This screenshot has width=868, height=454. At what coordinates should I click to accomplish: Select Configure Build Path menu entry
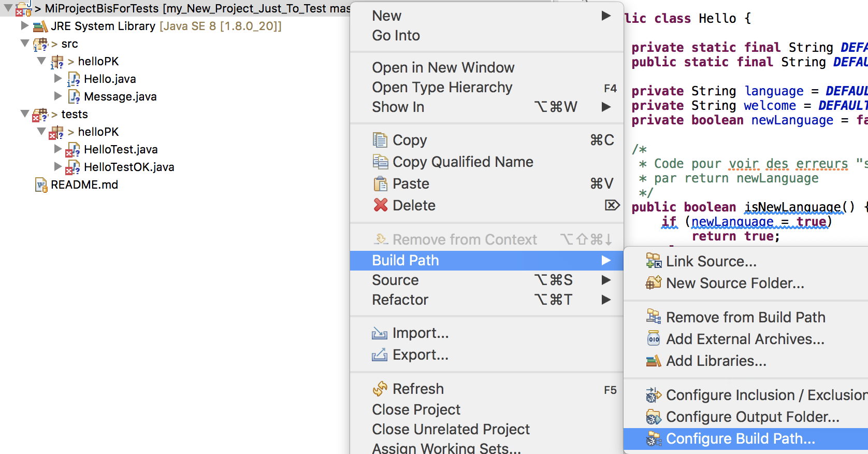point(740,438)
